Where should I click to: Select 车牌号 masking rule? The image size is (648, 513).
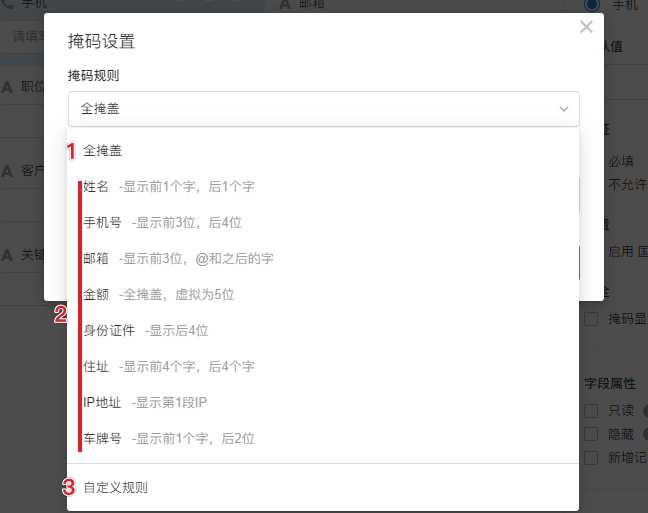click(x=323, y=438)
